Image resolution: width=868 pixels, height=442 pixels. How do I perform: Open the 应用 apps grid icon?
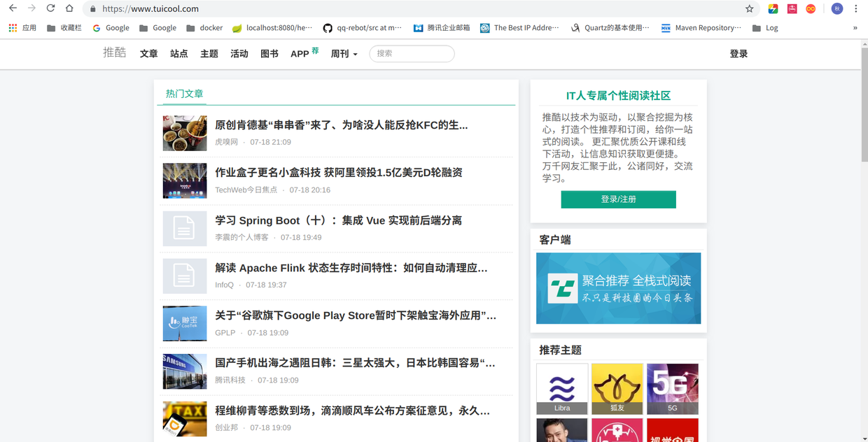pos(12,27)
